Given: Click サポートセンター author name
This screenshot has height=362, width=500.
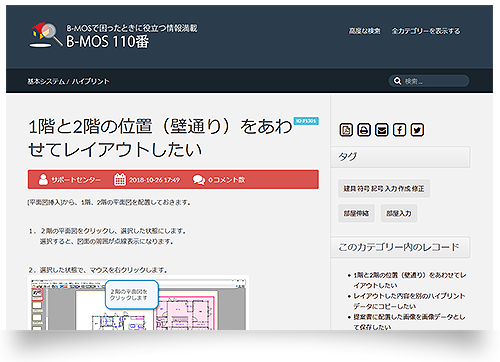Looking at the screenshot, I should 75,180.
